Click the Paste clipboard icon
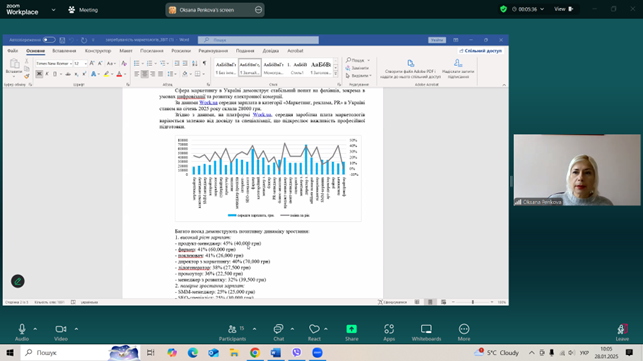 coord(14,63)
